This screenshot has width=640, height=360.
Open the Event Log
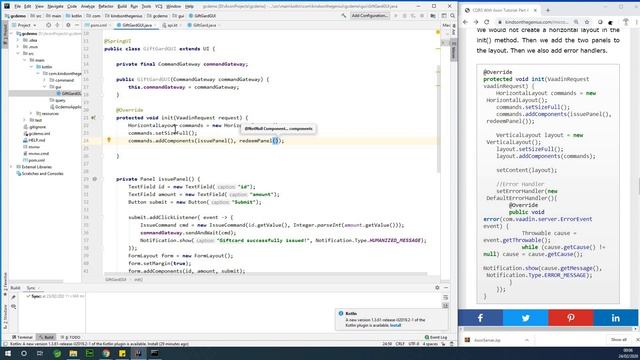pyautogui.click(x=436, y=337)
